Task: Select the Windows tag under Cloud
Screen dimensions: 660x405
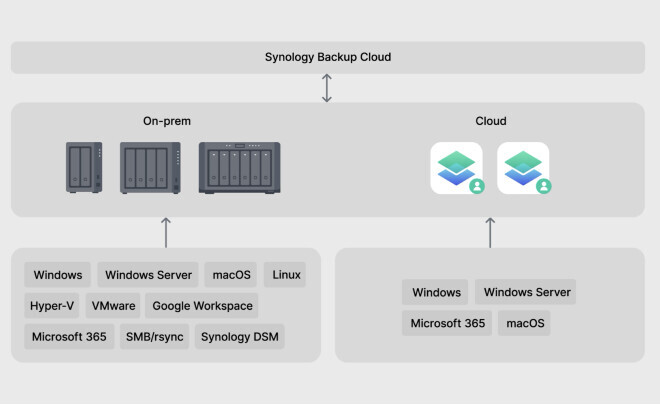Action: (436, 292)
